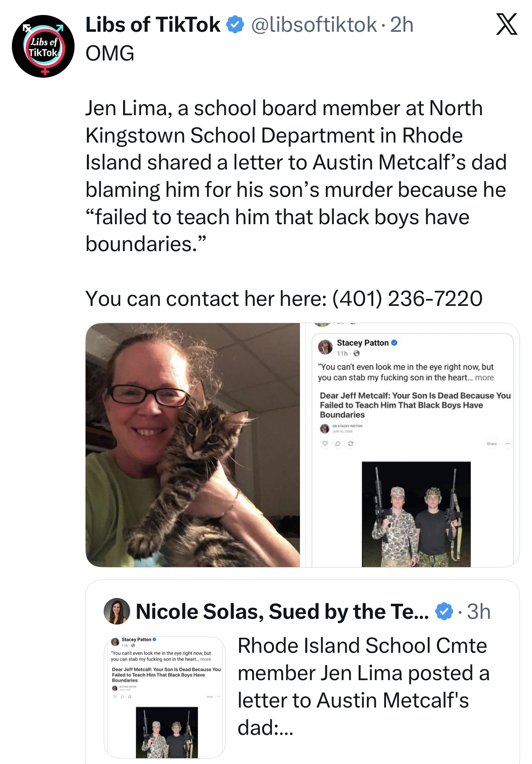Expand the 'more' link in the Stacey Patton post
The width and height of the screenshot is (532, 764).
484,378
